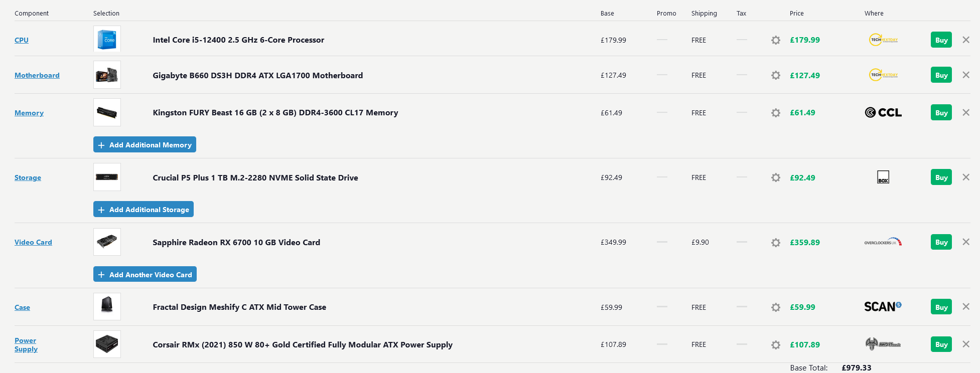Click the gear icon for Motherboard row
This screenshot has height=373, width=980.
(776, 75)
